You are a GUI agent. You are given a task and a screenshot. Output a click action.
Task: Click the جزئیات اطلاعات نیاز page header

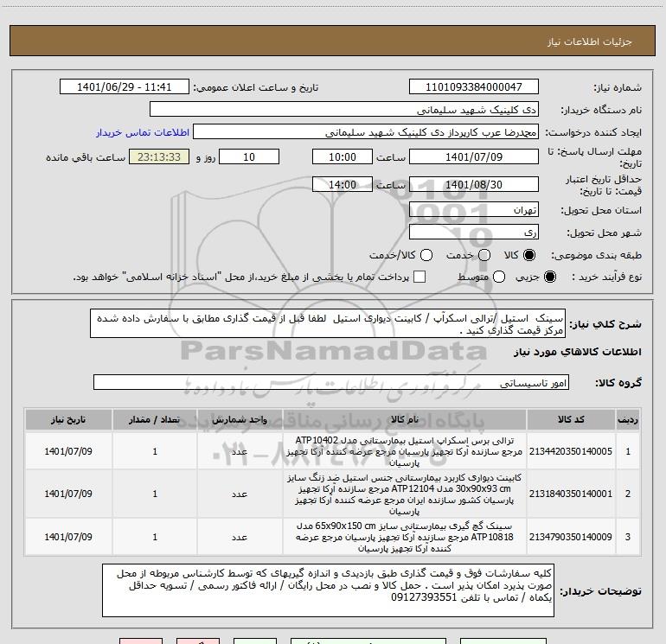[589, 41]
